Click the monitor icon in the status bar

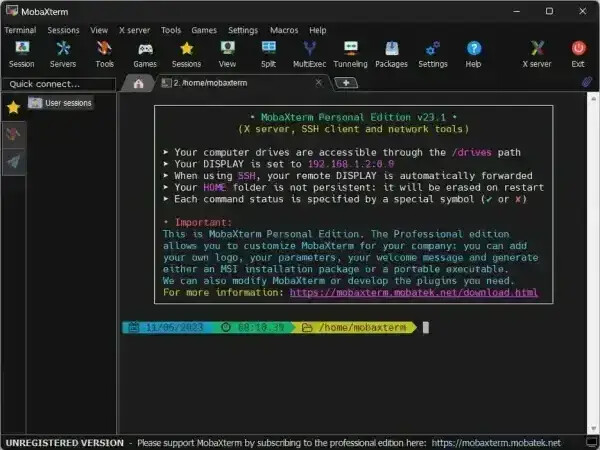coord(592,442)
